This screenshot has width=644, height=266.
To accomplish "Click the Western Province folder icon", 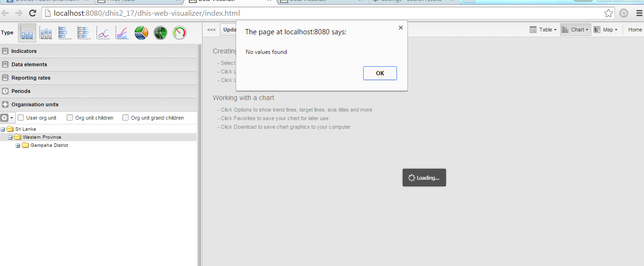I will pos(18,137).
